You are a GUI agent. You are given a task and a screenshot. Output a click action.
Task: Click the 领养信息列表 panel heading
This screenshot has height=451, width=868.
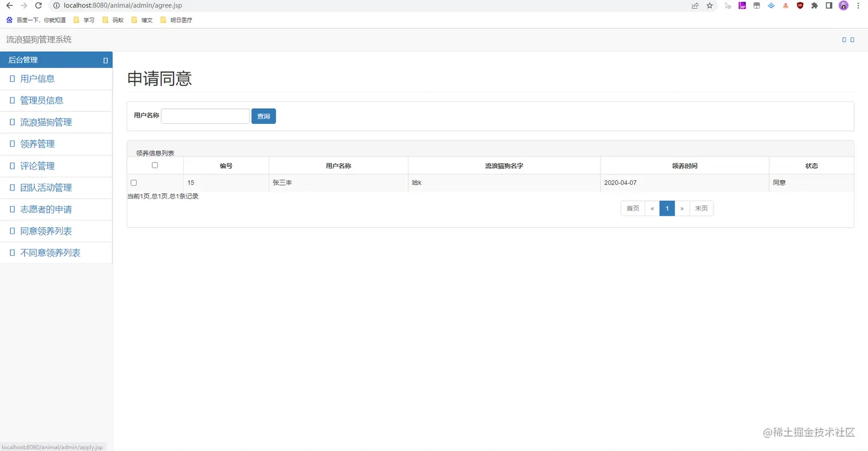155,153
